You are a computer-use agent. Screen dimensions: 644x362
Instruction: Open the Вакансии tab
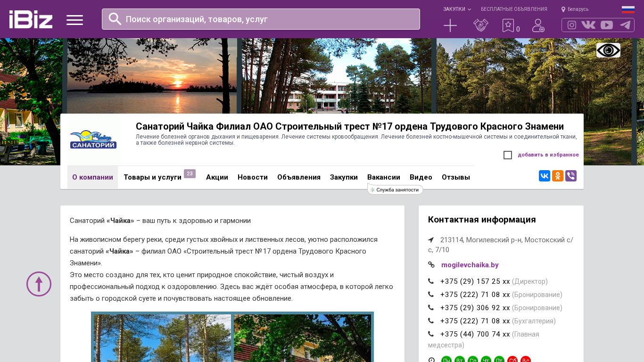(x=384, y=177)
